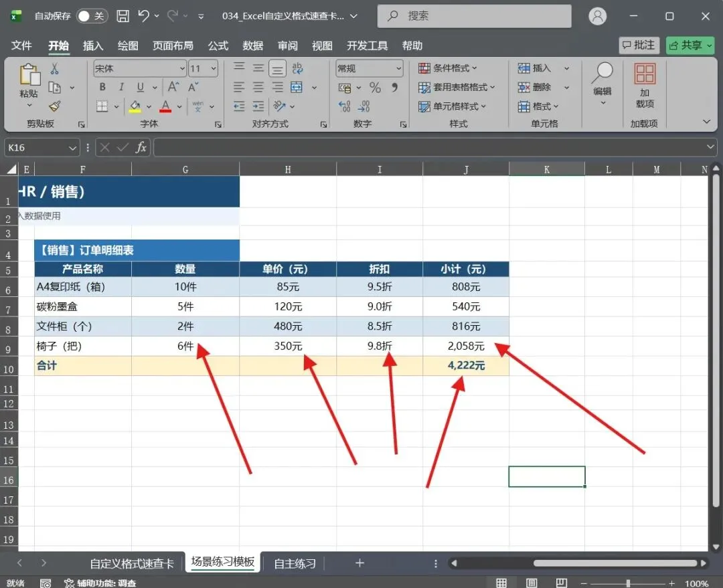Click the Format Painter brush icon

[x=54, y=106]
